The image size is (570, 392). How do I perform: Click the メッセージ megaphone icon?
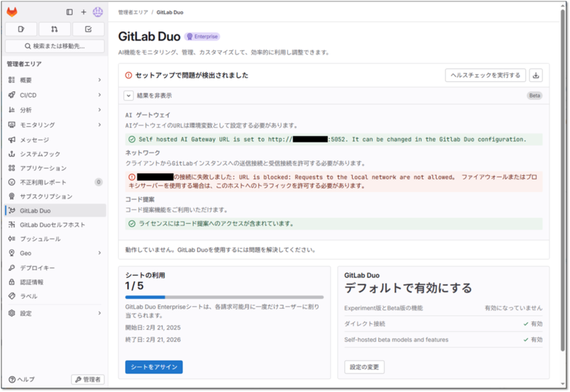click(11, 140)
